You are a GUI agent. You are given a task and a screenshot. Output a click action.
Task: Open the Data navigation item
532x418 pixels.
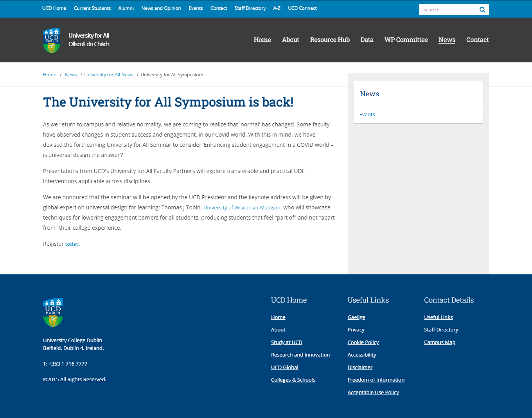click(x=367, y=40)
